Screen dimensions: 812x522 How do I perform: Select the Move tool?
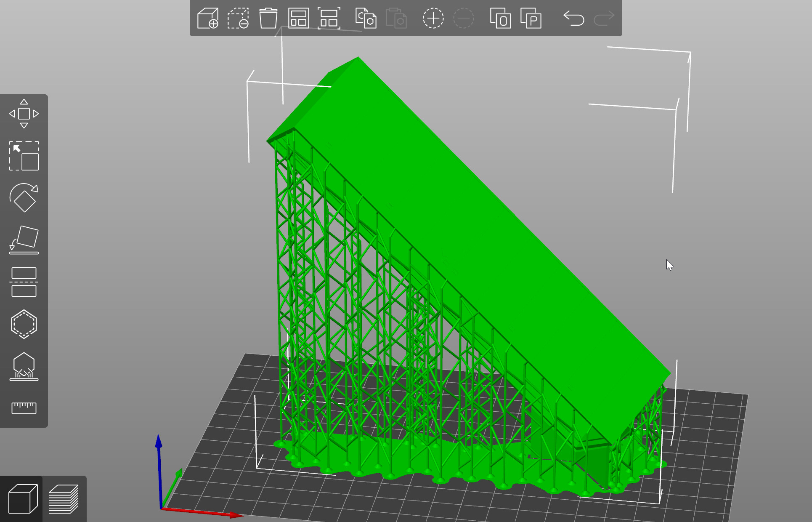24,114
